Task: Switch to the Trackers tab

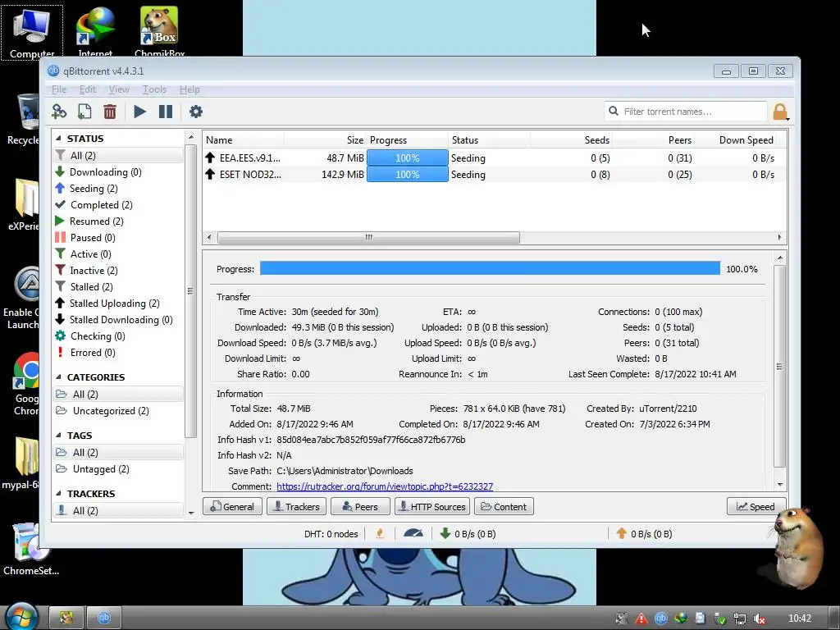Action: click(296, 507)
